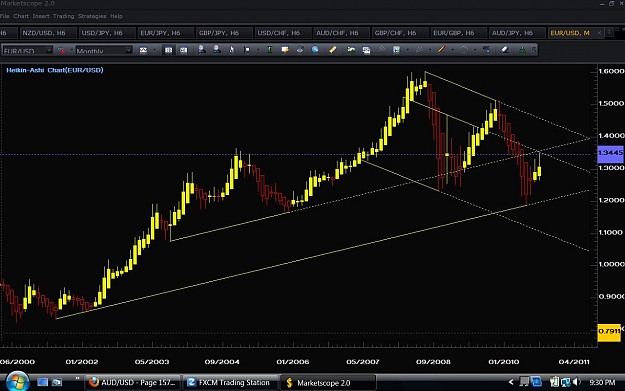Open the Strategies menu
The height and width of the screenshot is (391, 625).
(x=92, y=16)
